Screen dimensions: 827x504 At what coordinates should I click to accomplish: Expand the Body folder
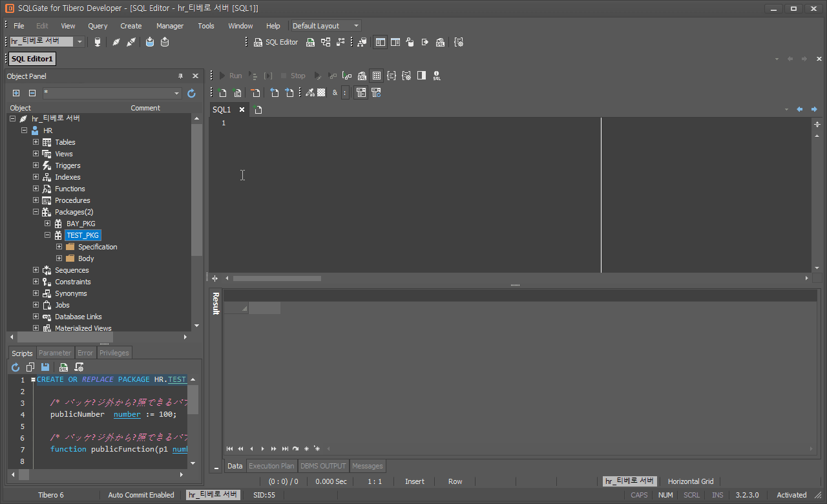[x=59, y=258]
